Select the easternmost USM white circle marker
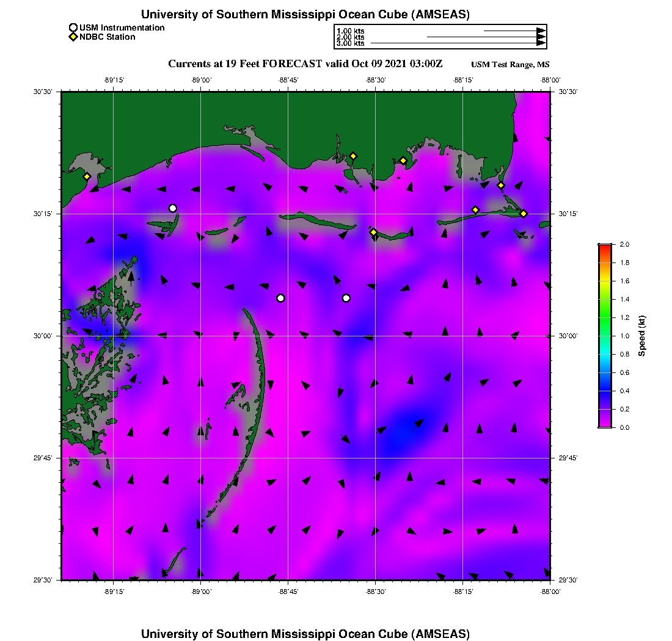Screen dimensions: 672x641 (346, 298)
